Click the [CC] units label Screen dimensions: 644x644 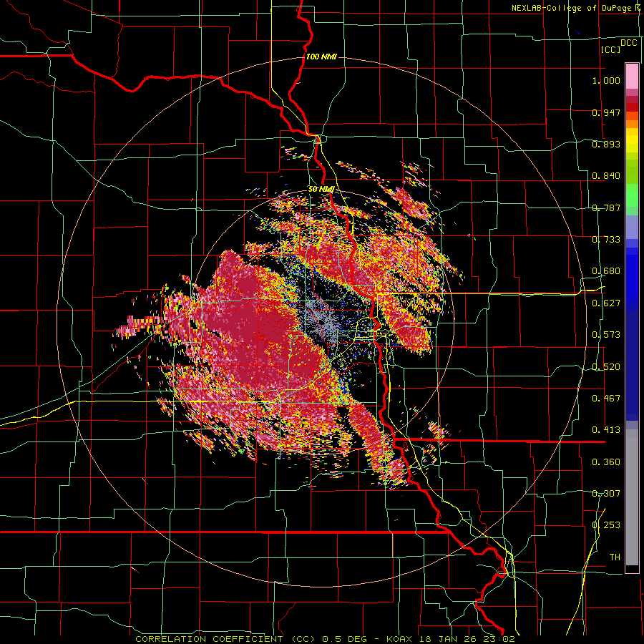610,49
